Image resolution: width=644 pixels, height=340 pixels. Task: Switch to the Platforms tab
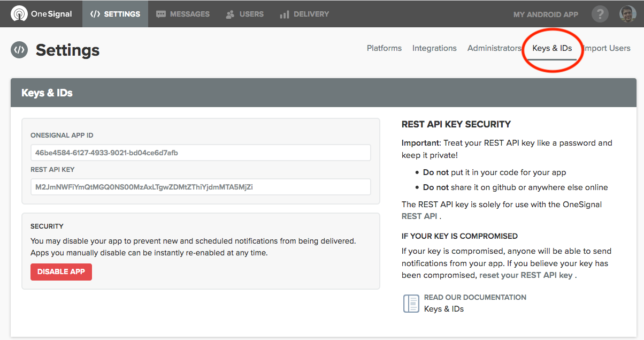384,48
